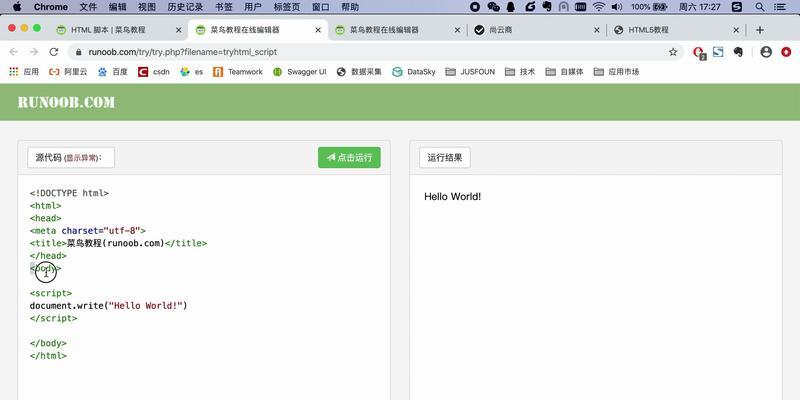800x400 pixels.
Task: Go forward with the browser forward arrow
Action: coord(34,52)
